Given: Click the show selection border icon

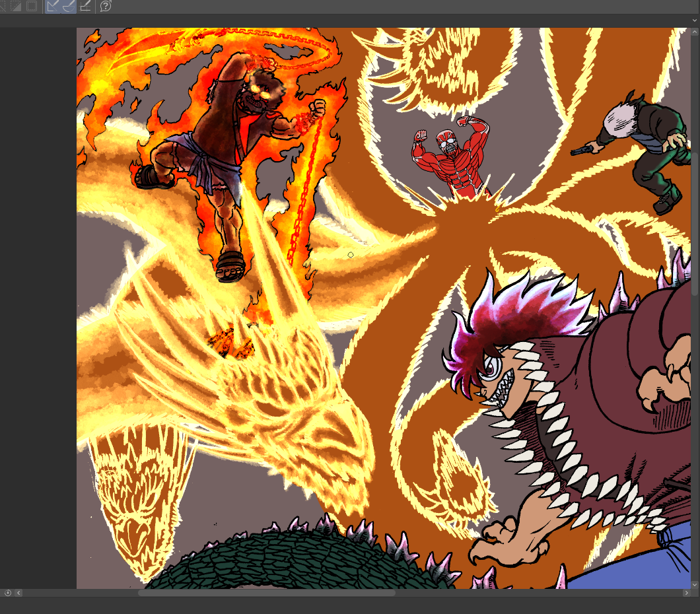Looking at the screenshot, I should click(32, 6).
